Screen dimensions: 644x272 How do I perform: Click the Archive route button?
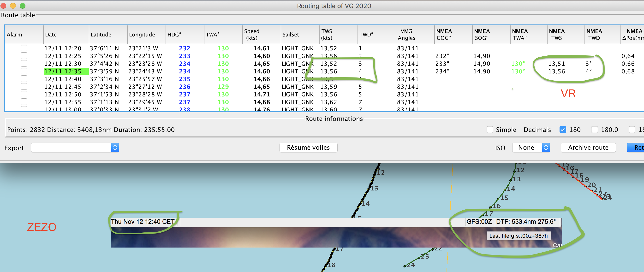[x=588, y=148]
